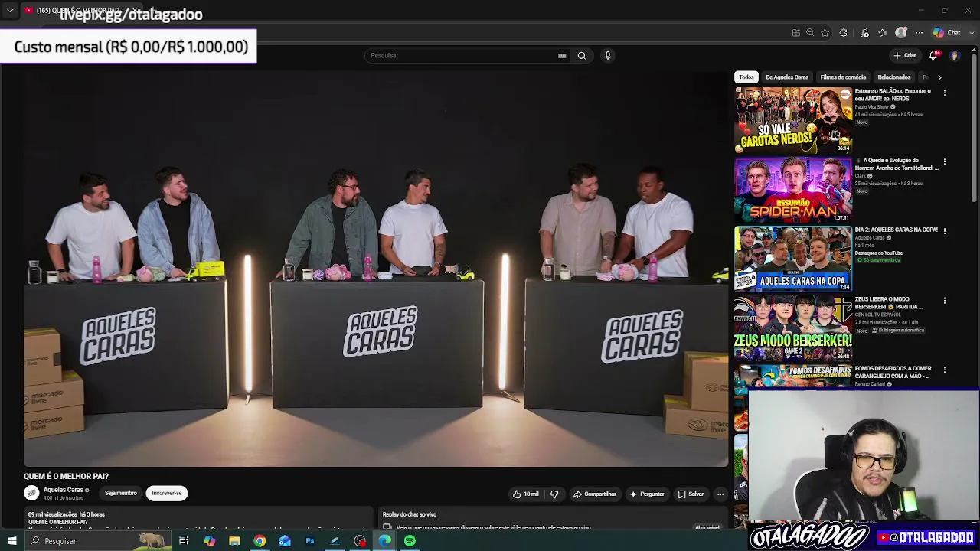
Task: Open the YouTube account avatar menu
Action: (x=955, y=55)
